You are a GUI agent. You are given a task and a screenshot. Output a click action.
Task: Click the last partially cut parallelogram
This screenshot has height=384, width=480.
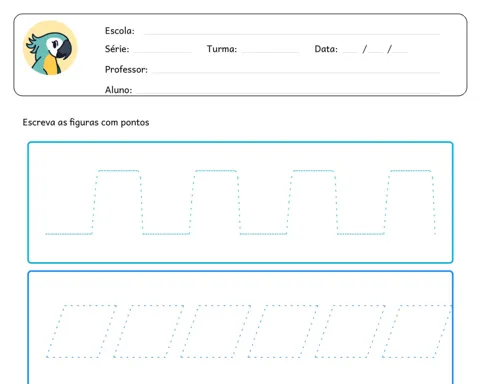pyautogui.click(x=417, y=331)
